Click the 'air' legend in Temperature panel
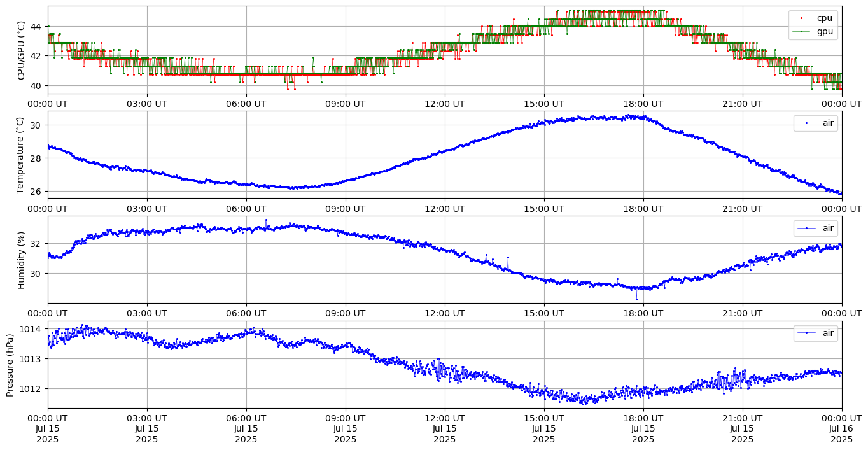The height and width of the screenshot is (450, 868). coord(816,123)
